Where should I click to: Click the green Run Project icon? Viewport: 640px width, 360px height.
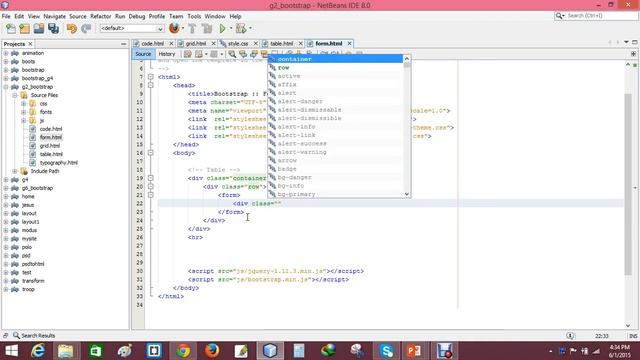pyautogui.click(x=222, y=29)
